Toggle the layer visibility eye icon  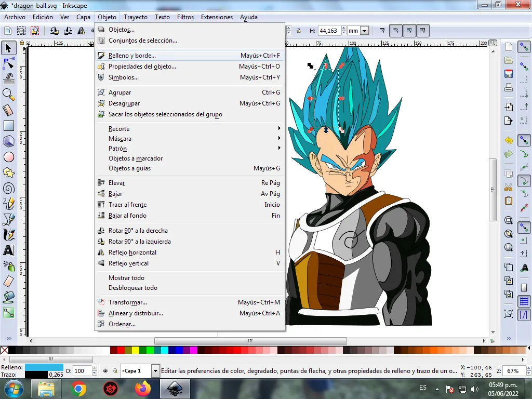[105, 371]
